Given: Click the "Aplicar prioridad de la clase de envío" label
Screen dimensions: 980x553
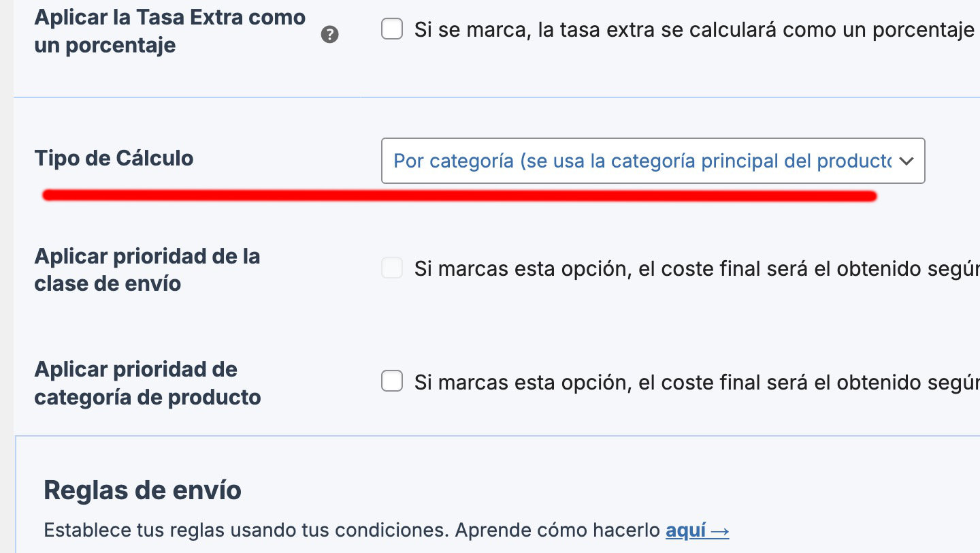Looking at the screenshot, I should tap(147, 270).
